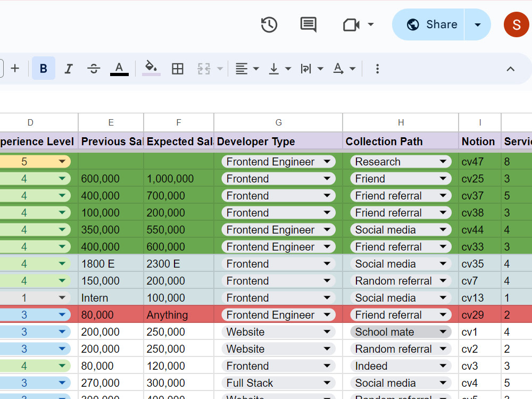This screenshot has height=399, width=532.
Task: Open version history clock icon
Action: (x=269, y=25)
